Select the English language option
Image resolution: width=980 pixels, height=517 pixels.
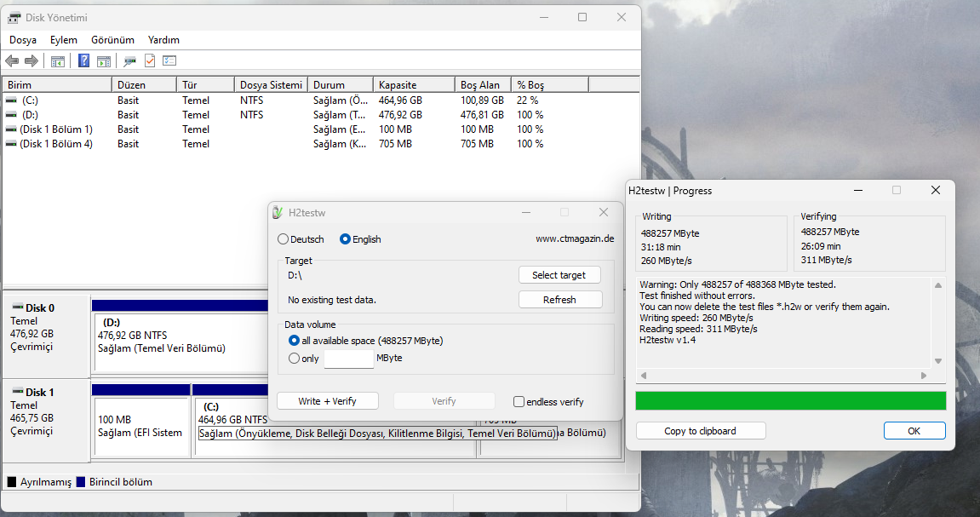point(345,238)
